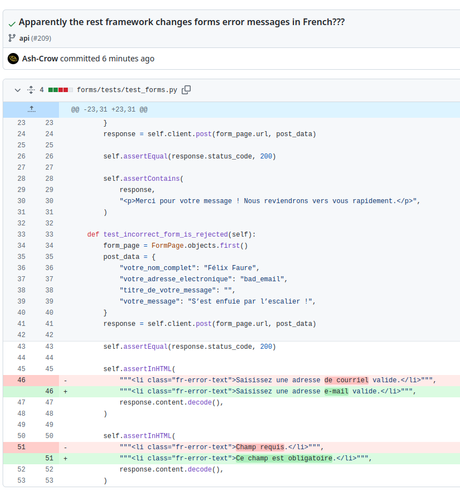This screenshot has width=460, height=500.
Task: Click the 'Merci pour votre message' string line
Action: point(232,201)
